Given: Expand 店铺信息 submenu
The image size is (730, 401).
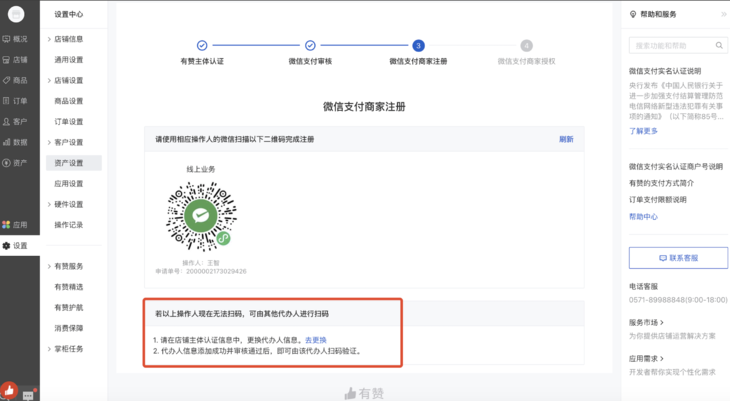Looking at the screenshot, I should (68, 39).
